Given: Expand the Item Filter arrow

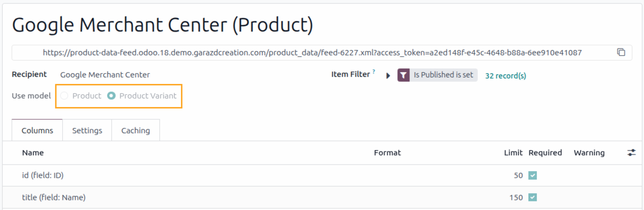Looking at the screenshot, I should tap(388, 76).
